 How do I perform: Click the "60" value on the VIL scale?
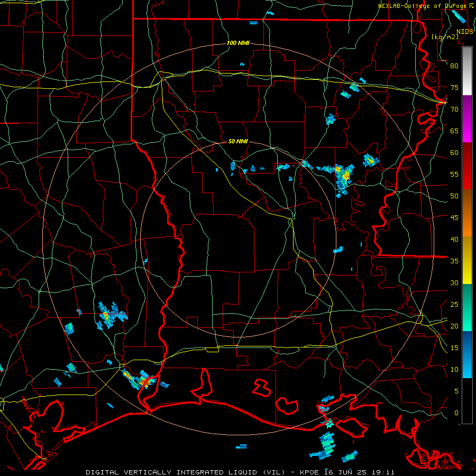point(454,153)
